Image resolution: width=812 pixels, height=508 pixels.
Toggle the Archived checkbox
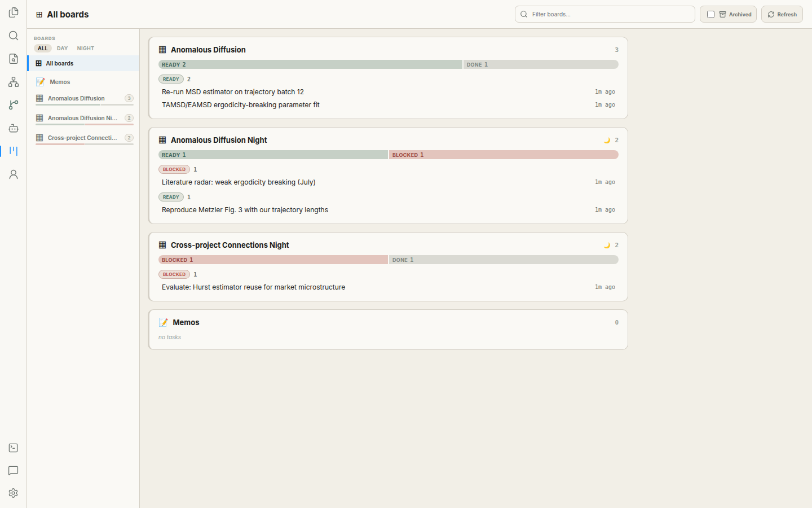[710, 14]
